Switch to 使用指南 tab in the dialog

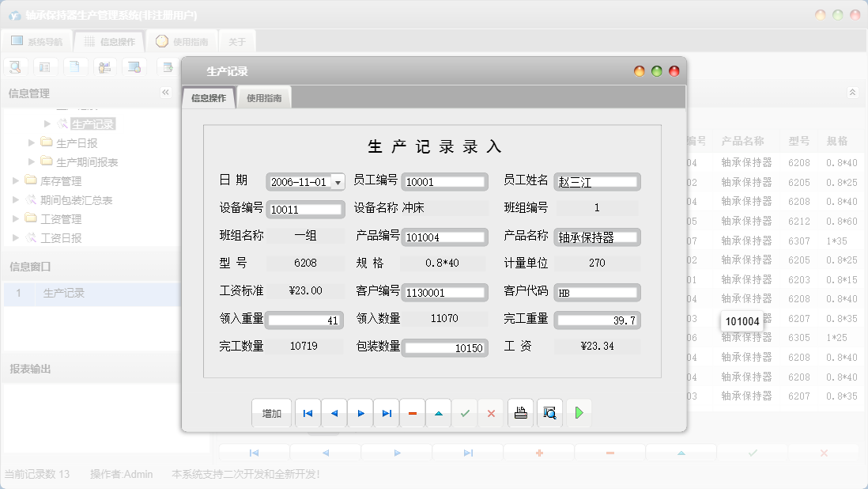click(264, 98)
